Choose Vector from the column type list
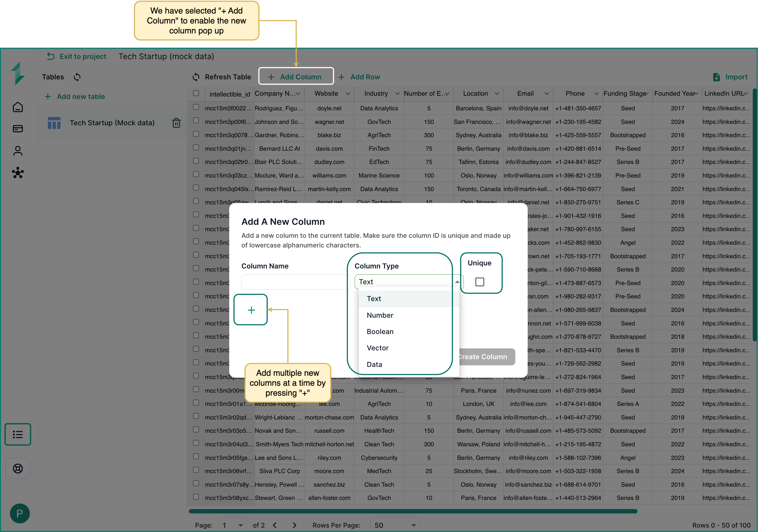Screen dimensions: 758x532 click(x=378, y=348)
